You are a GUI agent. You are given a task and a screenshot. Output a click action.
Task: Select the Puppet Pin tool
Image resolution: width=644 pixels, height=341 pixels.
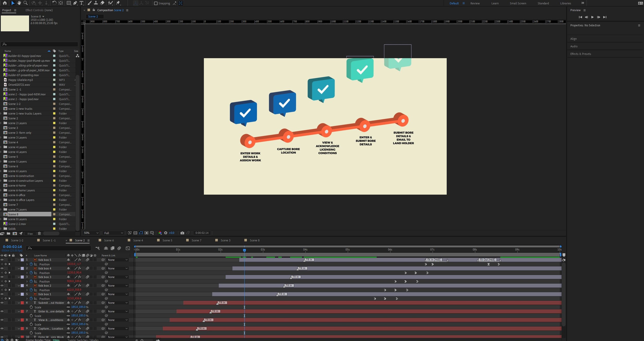(x=118, y=3)
